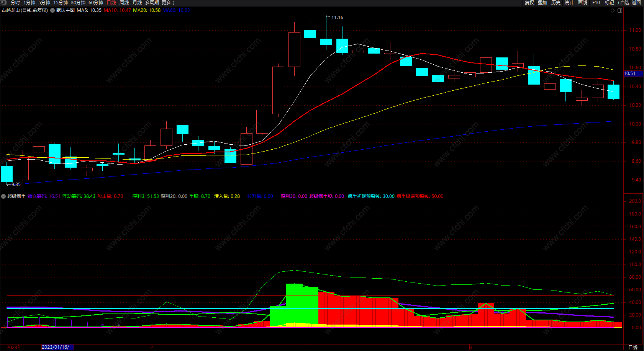
Task: Open the 历史 history button
Action: 556,3
